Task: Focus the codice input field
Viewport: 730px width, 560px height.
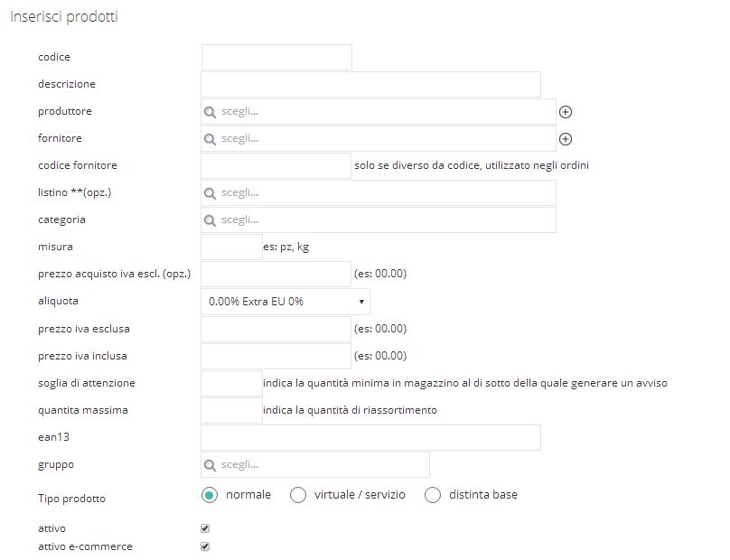Action: (x=276, y=57)
